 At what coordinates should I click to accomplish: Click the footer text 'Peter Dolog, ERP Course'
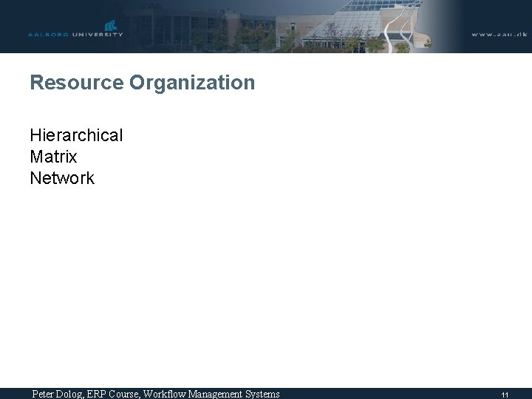(86, 394)
